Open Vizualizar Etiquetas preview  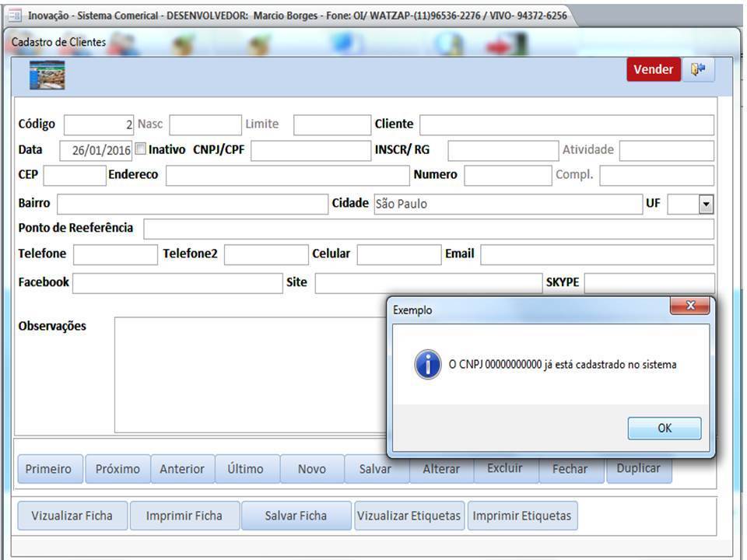(x=409, y=516)
